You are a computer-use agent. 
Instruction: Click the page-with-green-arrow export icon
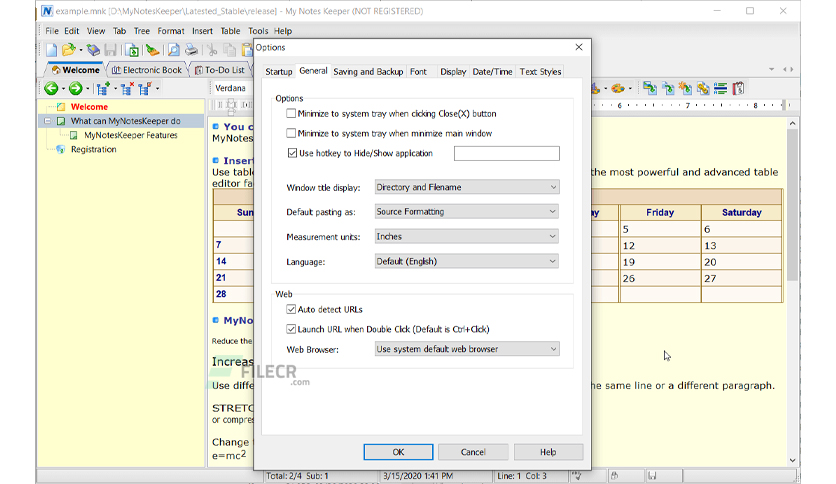[x=133, y=50]
